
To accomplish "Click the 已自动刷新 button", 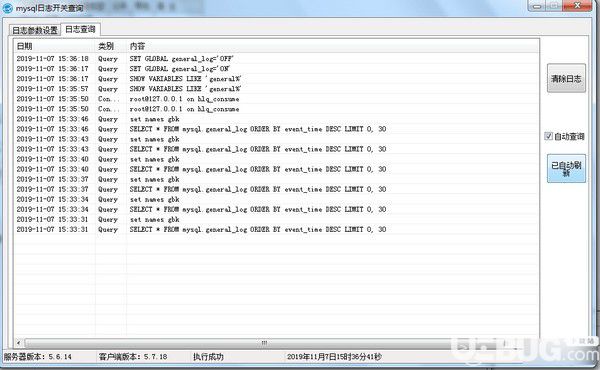I will 566,168.
